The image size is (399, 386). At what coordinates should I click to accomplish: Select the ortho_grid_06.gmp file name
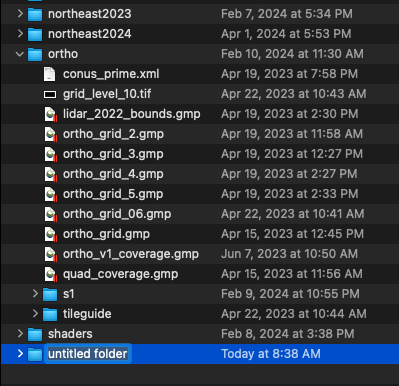[117, 214]
